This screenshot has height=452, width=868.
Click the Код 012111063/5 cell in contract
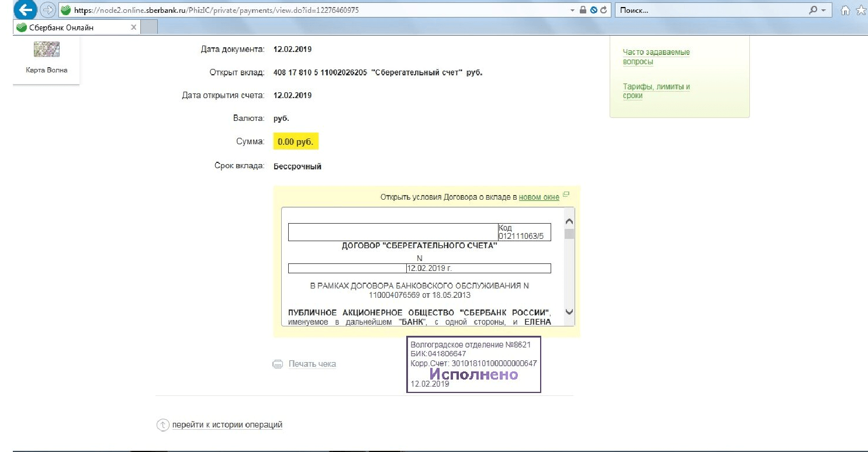pos(524,232)
